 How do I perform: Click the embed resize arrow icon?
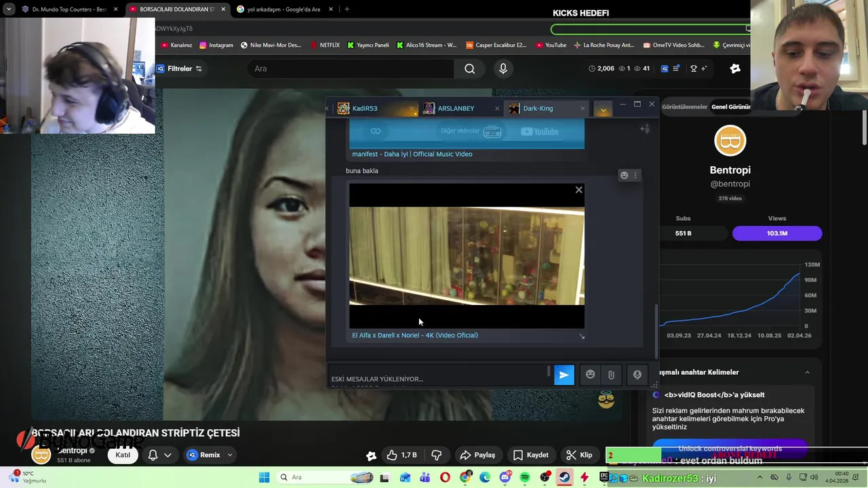coord(581,336)
